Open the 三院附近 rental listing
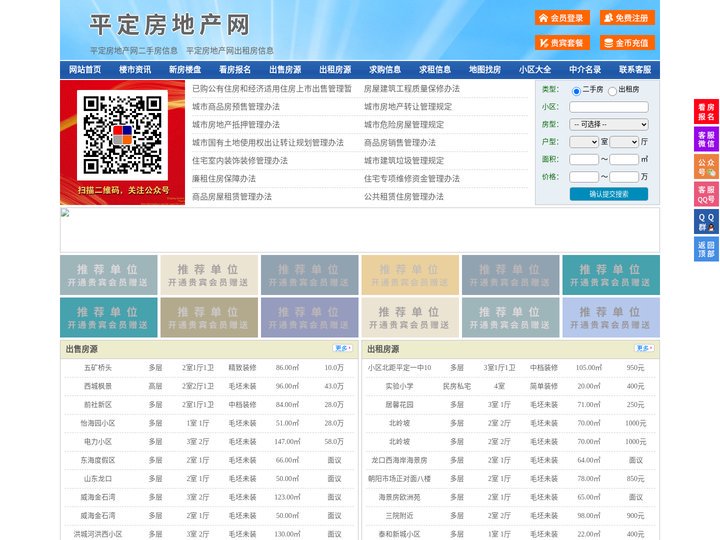720x540 pixels. click(x=399, y=516)
